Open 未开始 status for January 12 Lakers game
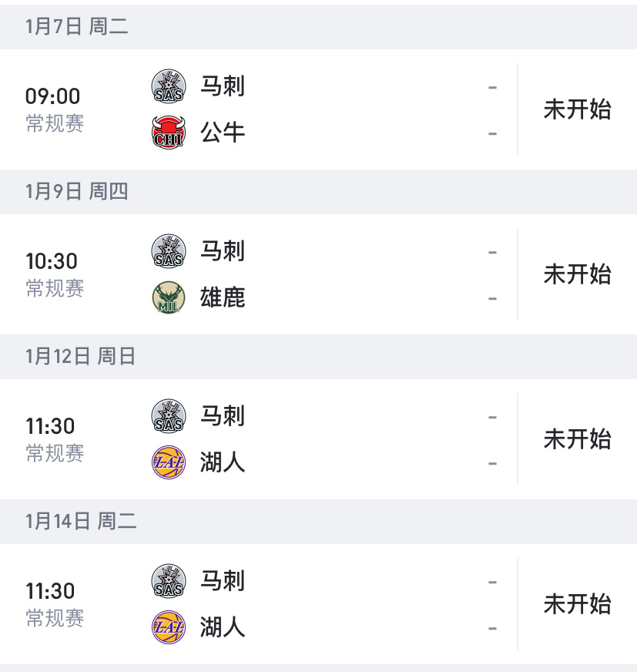This screenshot has width=637, height=672. click(x=577, y=439)
